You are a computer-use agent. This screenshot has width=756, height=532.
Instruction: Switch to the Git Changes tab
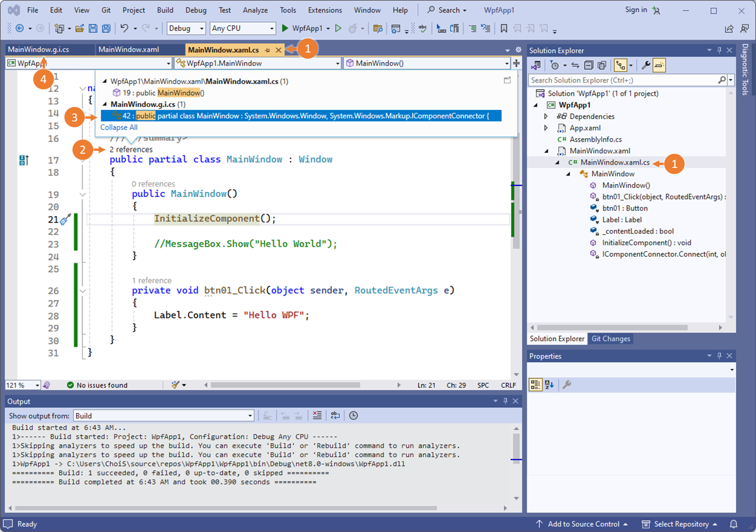pos(611,339)
